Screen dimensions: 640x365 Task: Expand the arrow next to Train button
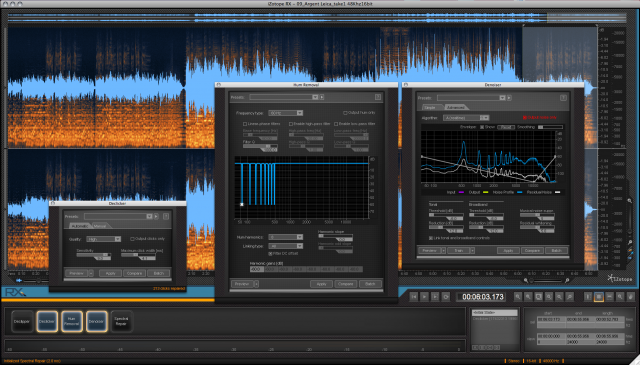472,250
